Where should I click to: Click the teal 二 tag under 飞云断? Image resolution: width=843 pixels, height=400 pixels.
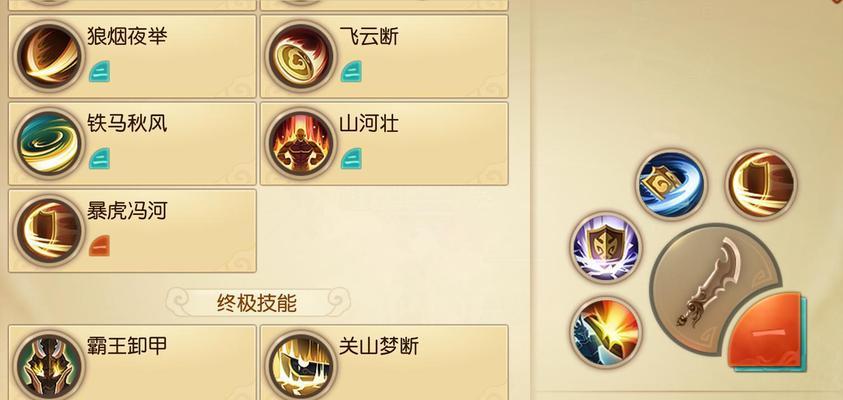click(351, 72)
